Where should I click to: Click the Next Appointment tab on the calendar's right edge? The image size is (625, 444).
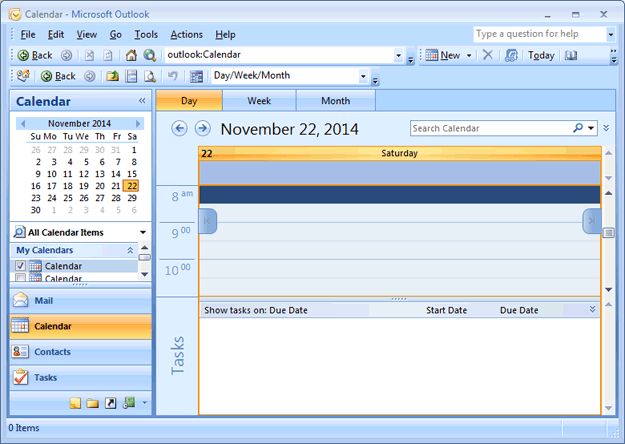tap(592, 221)
